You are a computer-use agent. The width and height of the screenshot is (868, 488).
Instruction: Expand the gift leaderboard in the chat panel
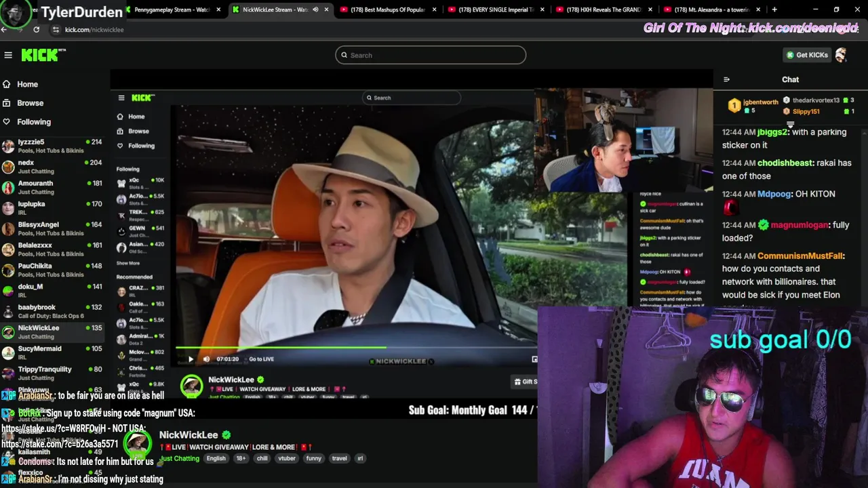click(790, 125)
